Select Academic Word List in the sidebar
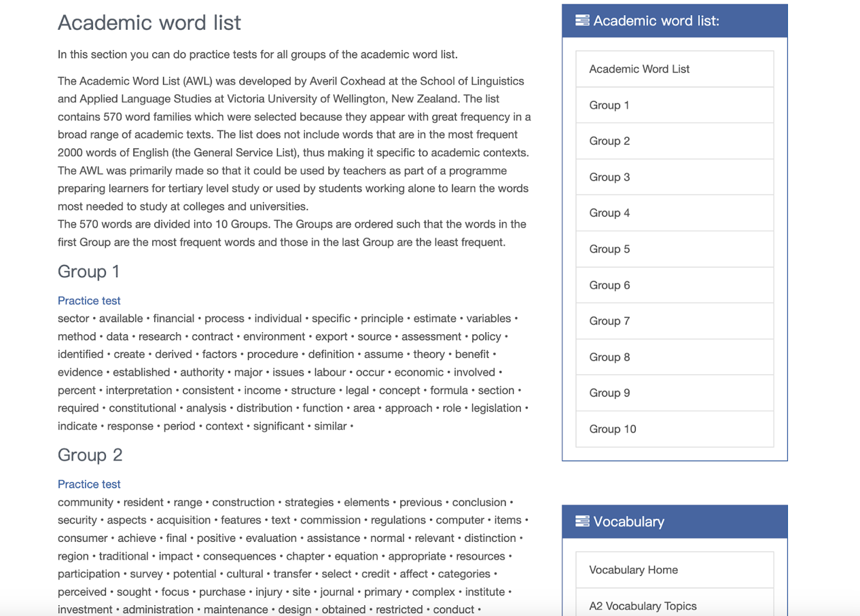Image resolution: width=860 pixels, height=616 pixels. [639, 69]
